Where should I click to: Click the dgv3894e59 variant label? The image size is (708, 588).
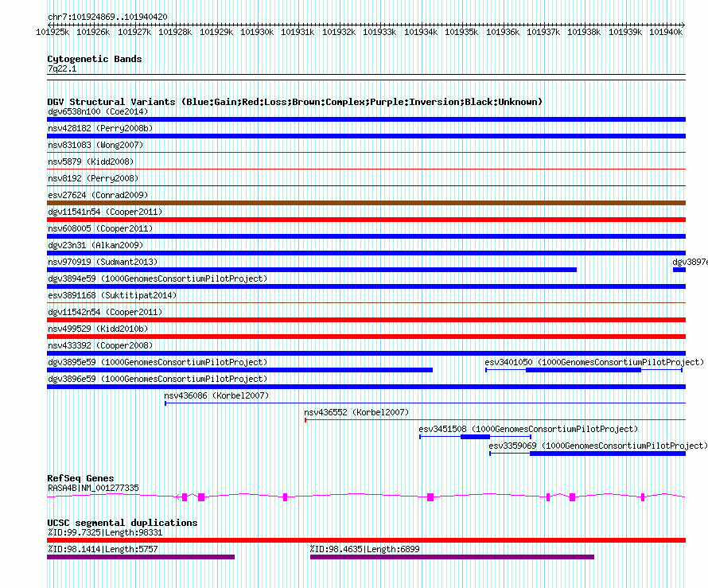pos(158,278)
